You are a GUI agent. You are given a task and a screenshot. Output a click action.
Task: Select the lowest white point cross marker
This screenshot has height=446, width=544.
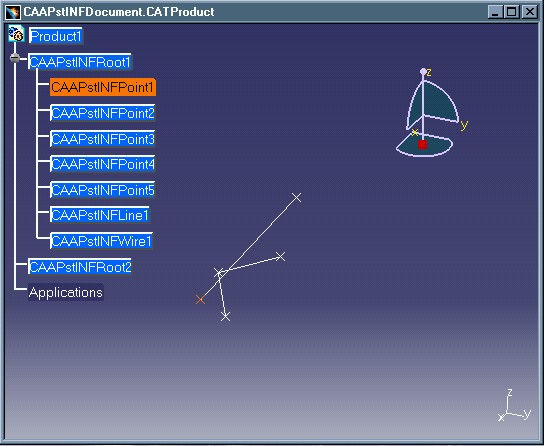pos(226,316)
